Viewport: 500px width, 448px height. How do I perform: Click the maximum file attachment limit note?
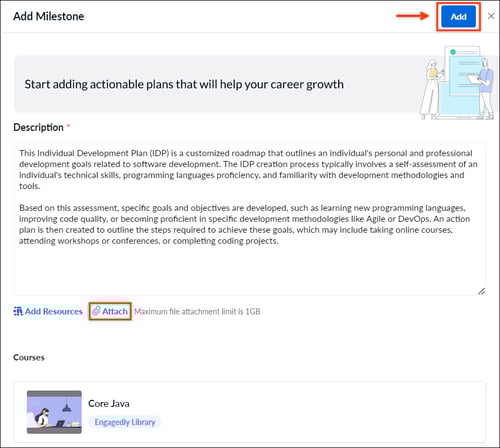coord(197,311)
